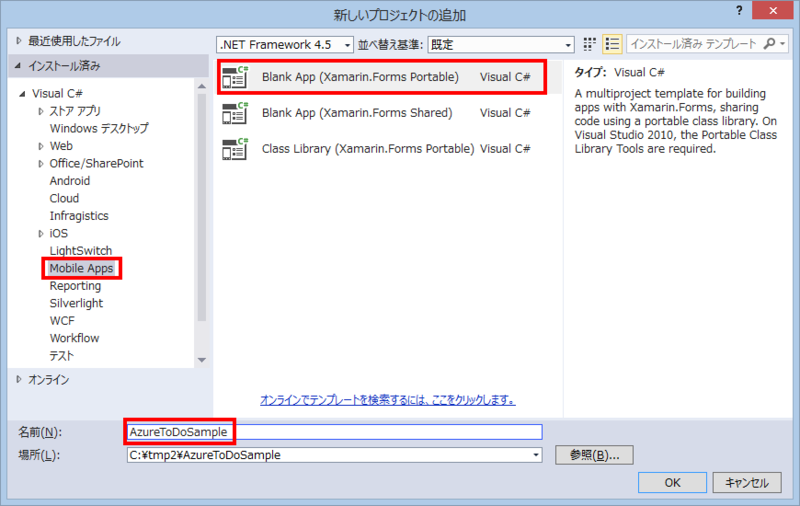Switch to medium icons (list) view
Image resolution: width=800 pixels, height=506 pixels.
(612, 44)
